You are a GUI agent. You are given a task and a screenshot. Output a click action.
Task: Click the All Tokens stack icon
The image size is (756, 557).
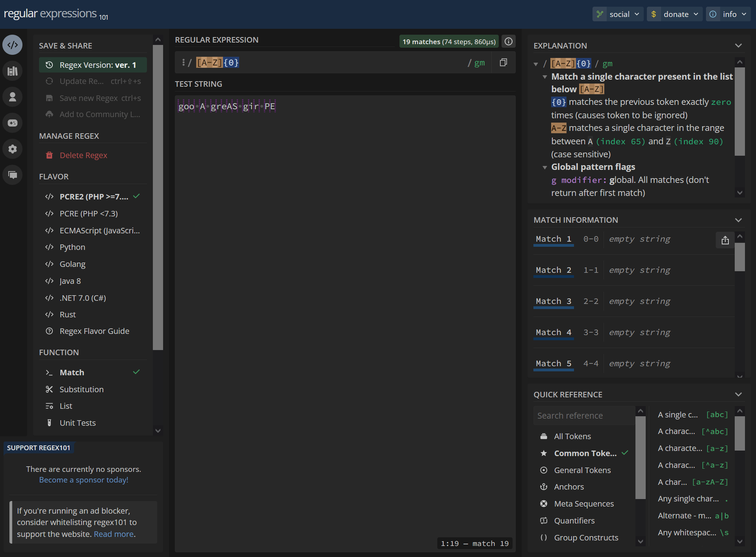point(544,436)
